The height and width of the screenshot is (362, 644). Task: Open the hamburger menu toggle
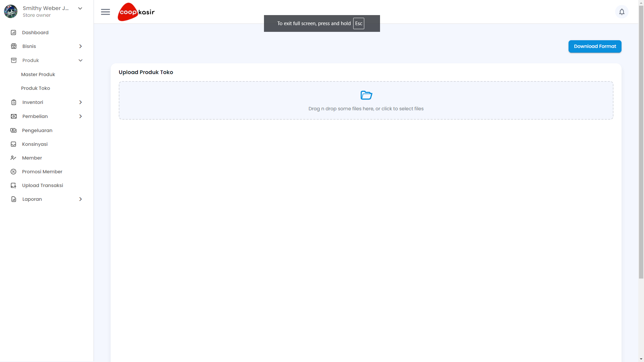105,12
